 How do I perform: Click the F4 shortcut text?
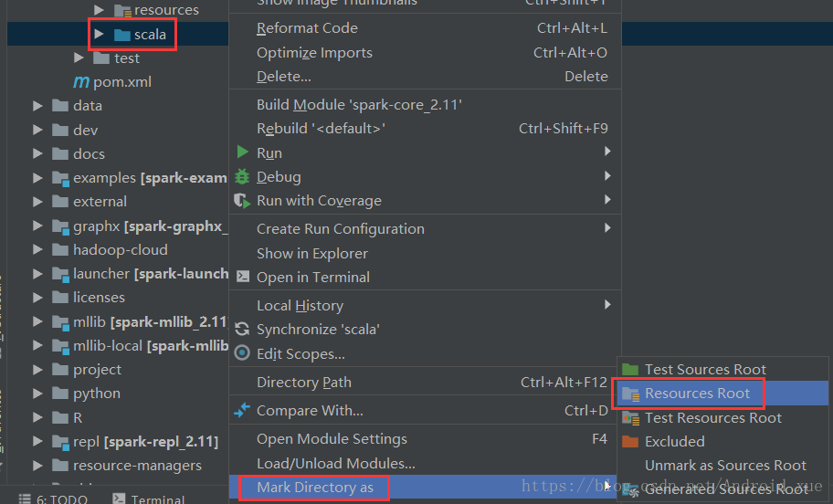click(599, 438)
